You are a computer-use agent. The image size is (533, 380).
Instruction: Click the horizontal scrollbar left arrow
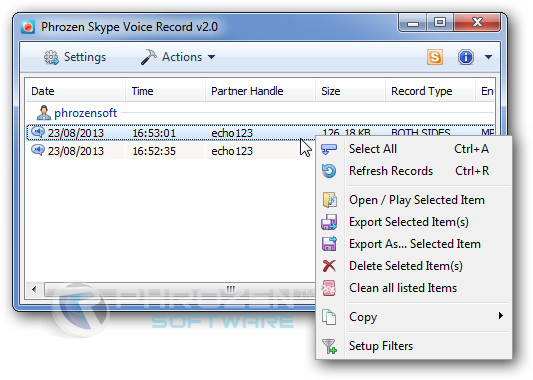click(x=34, y=289)
